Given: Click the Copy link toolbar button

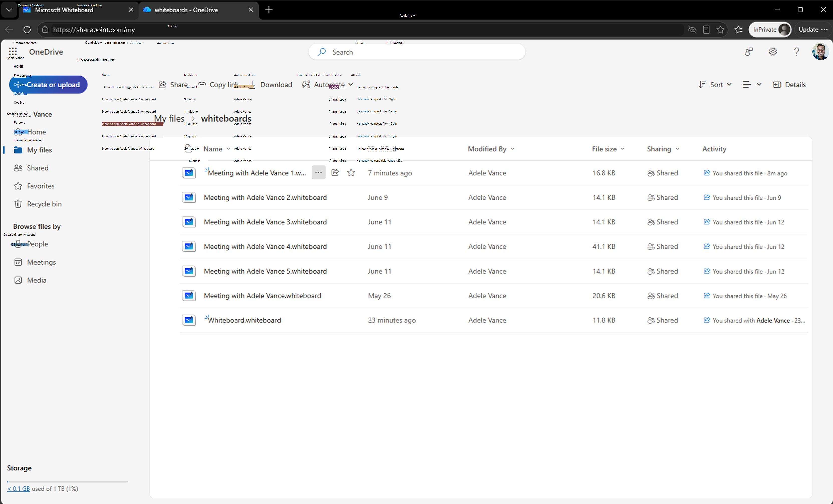Looking at the screenshot, I should tap(218, 84).
